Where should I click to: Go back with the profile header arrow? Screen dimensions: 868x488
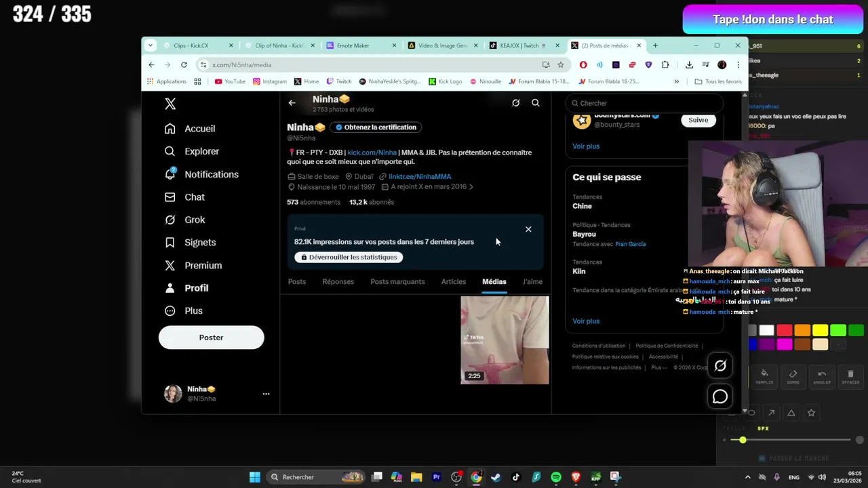point(292,103)
